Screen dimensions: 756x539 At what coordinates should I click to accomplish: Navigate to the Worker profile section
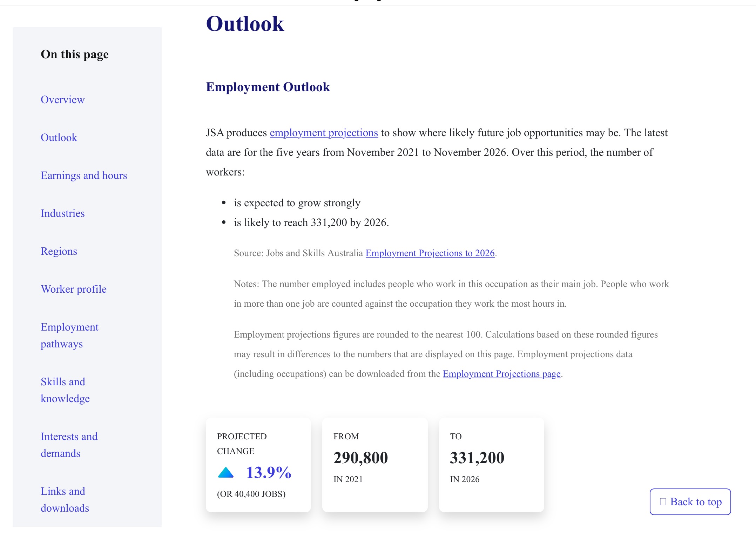(74, 289)
